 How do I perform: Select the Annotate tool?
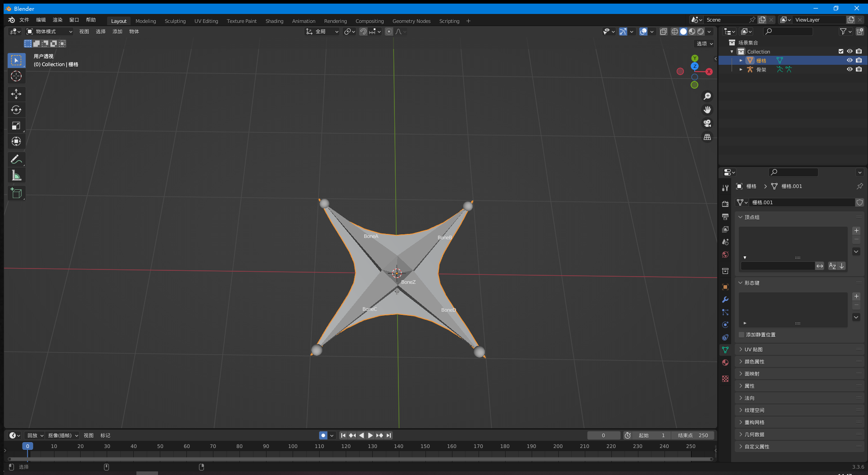(16, 159)
